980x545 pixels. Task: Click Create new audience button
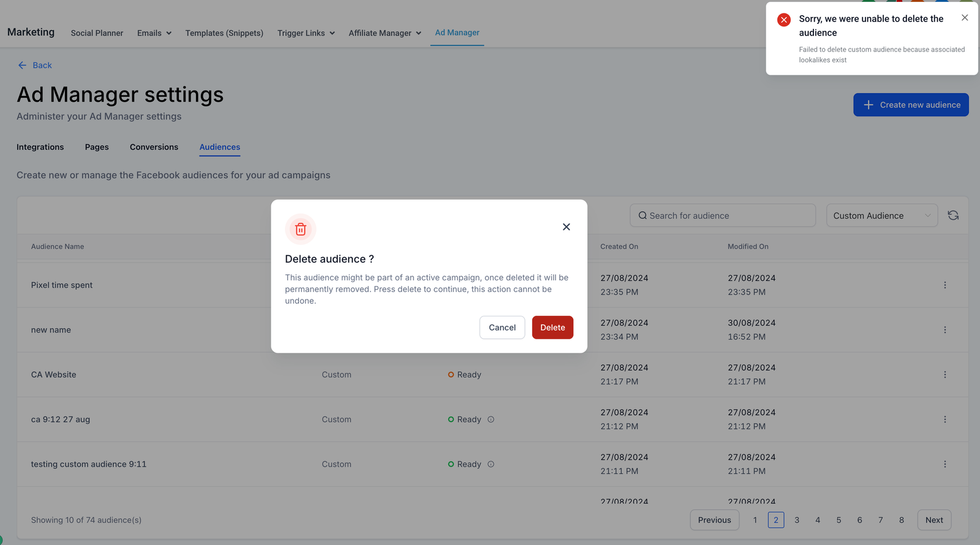pyautogui.click(x=910, y=105)
